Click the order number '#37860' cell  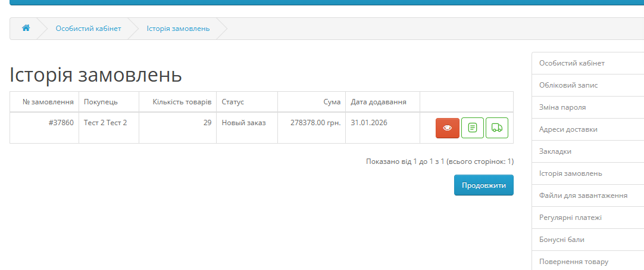pos(45,128)
